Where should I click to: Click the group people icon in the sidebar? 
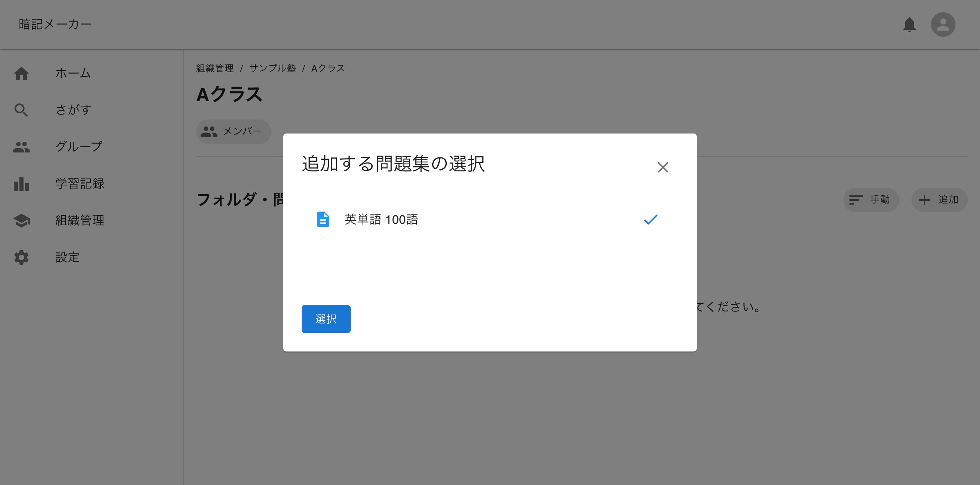pyautogui.click(x=21, y=147)
